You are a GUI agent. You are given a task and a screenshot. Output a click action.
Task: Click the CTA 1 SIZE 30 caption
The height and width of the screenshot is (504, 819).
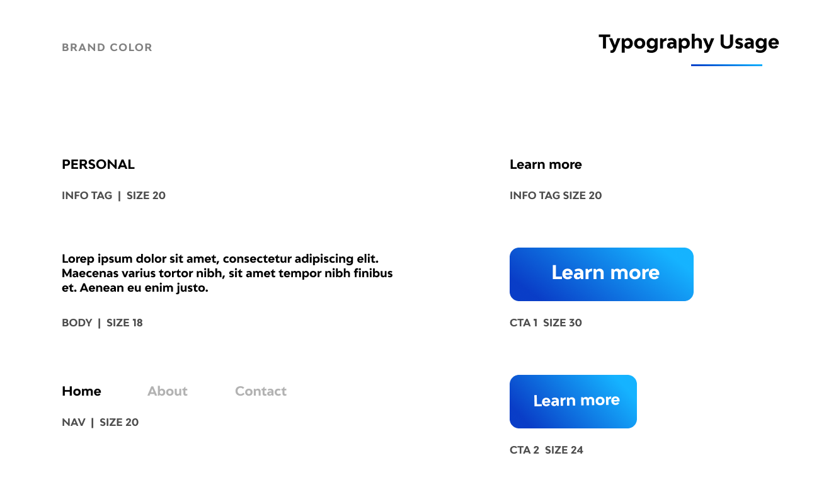tap(546, 323)
